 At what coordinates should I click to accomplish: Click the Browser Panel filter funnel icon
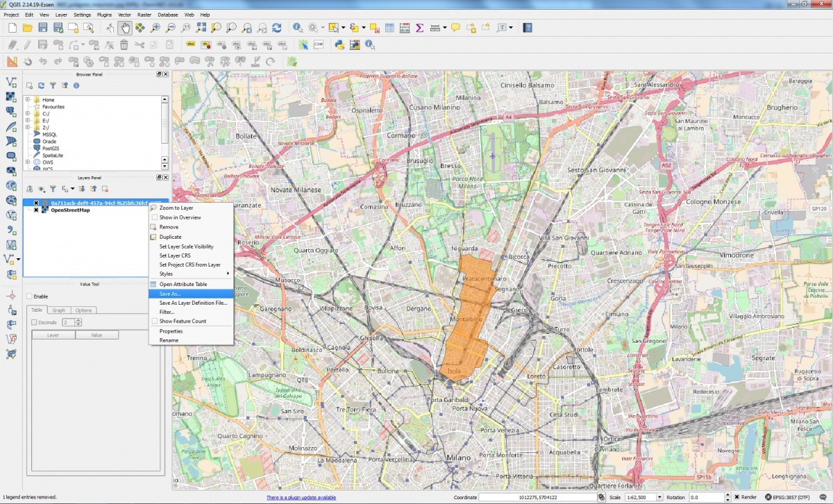[53, 85]
